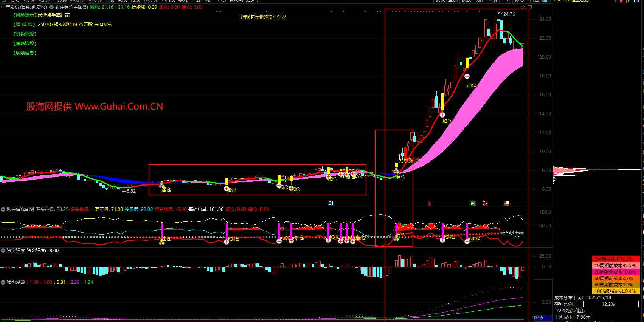This screenshot has height=322, width=644.
Task: Open the 【策略选股】 link
Action: click(25, 43)
